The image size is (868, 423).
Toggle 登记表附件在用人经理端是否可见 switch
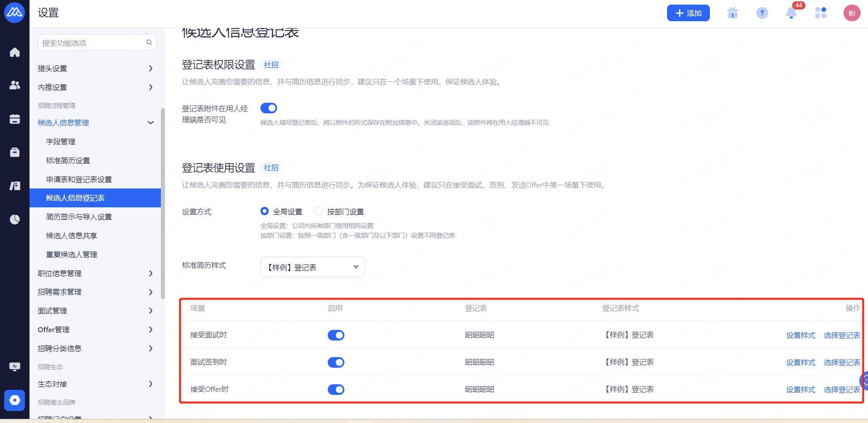269,108
